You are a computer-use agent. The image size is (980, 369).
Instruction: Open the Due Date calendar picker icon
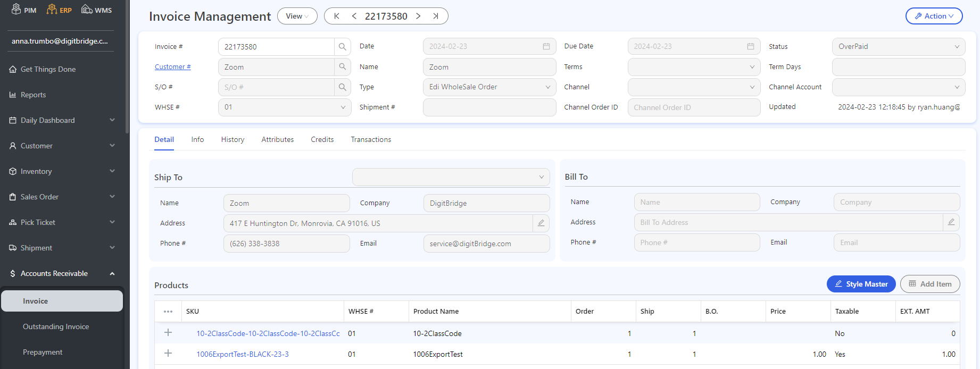click(751, 46)
